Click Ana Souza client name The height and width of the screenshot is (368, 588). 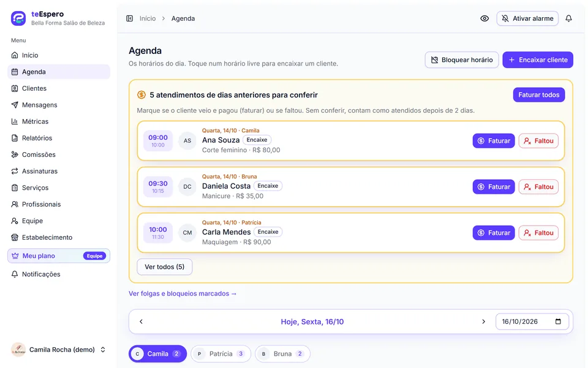(221, 140)
